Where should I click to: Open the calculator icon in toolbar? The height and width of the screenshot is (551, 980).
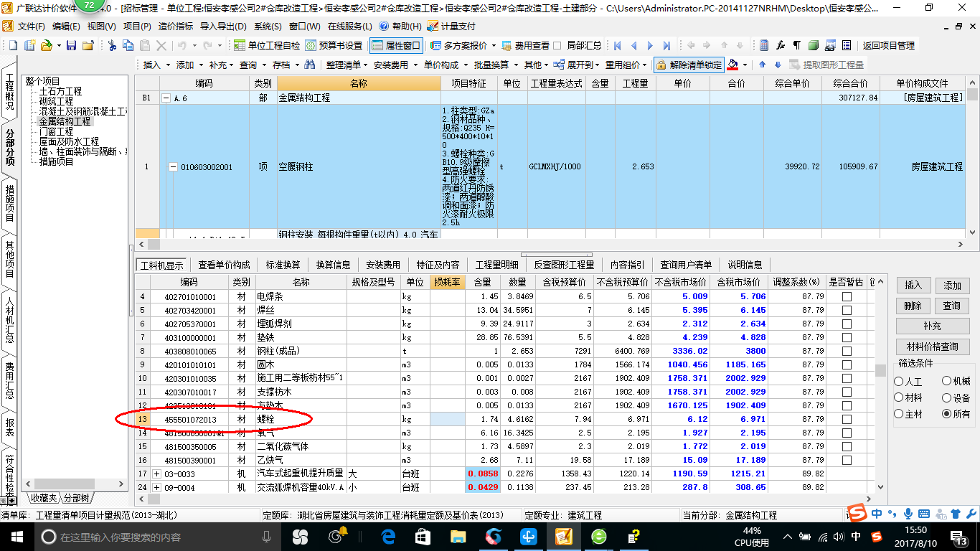[764, 45]
